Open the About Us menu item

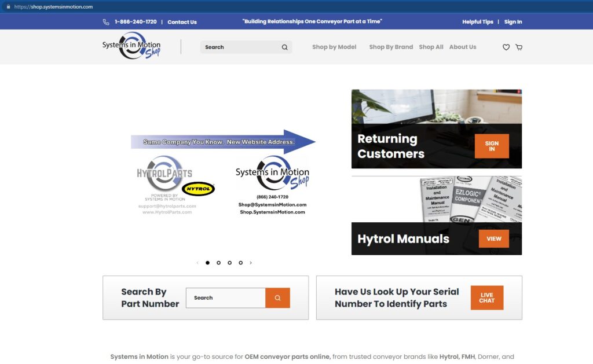tap(463, 47)
